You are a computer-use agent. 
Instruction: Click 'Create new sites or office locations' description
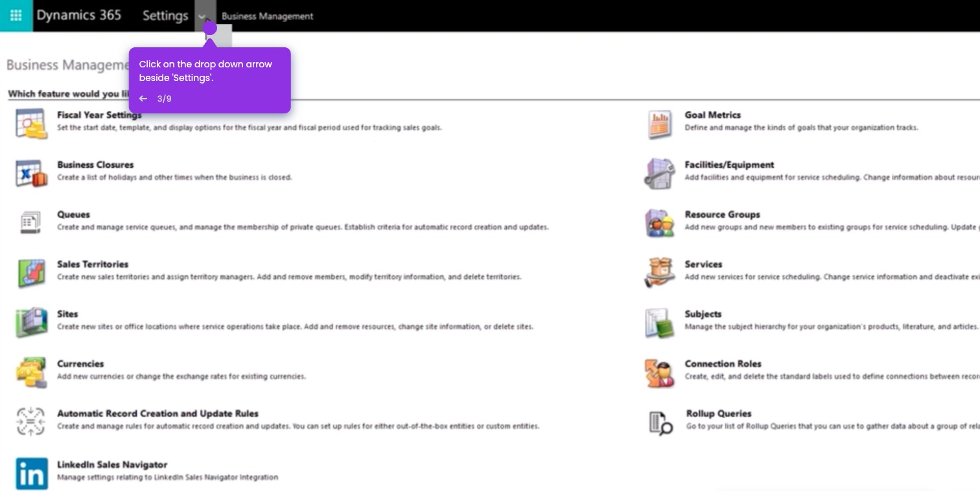pos(295,326)
